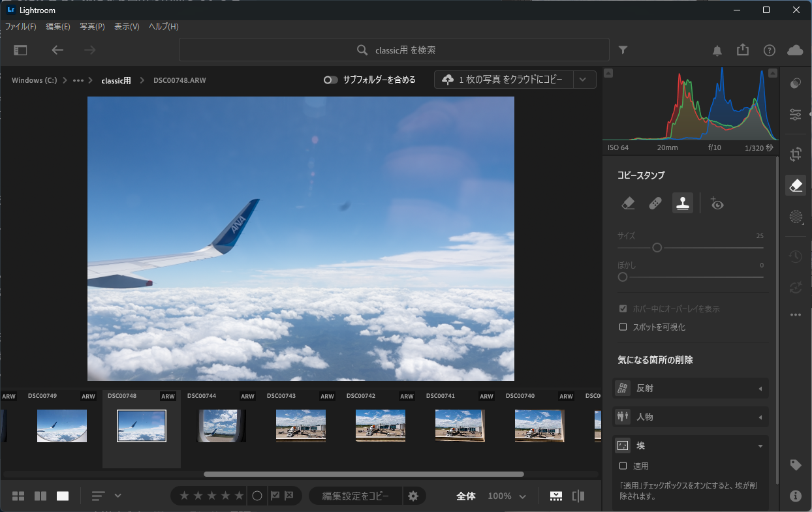Select thumbnail DSC00744
The height and width of the screenshot is (512, 812).
coord(221,426)
